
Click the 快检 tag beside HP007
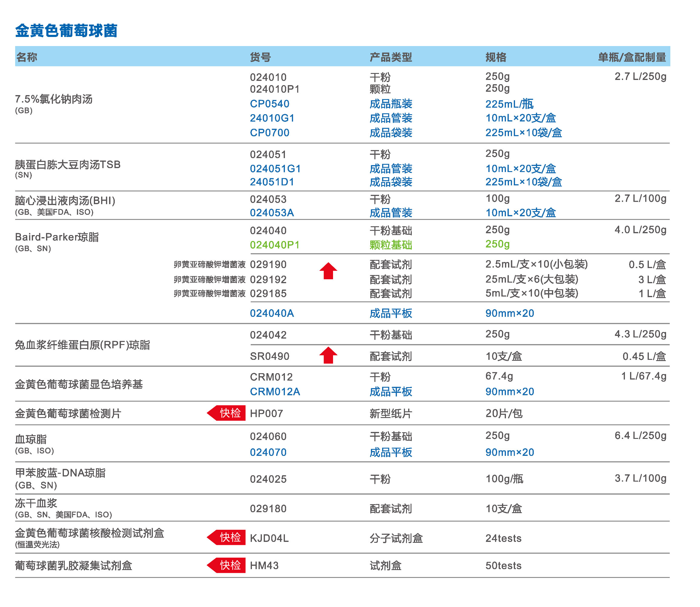(x=226, y=413)
